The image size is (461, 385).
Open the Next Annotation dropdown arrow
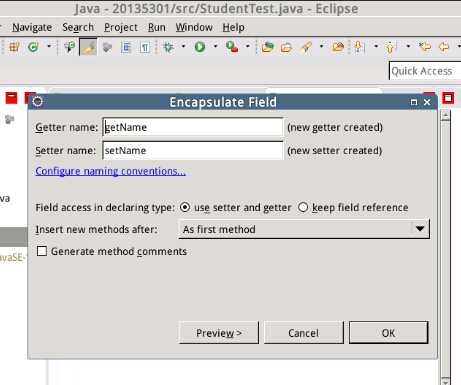pyautogui.click(x=376, y=46)
